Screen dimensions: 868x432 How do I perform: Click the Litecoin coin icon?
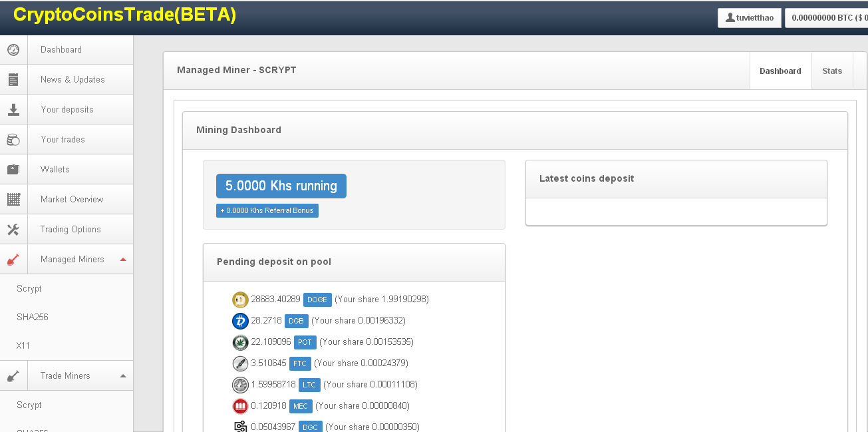240,385
